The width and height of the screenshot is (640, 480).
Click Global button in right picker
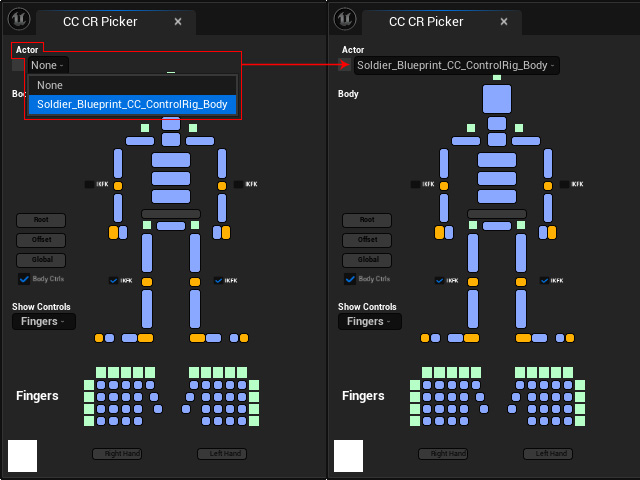tap(367, 260)
